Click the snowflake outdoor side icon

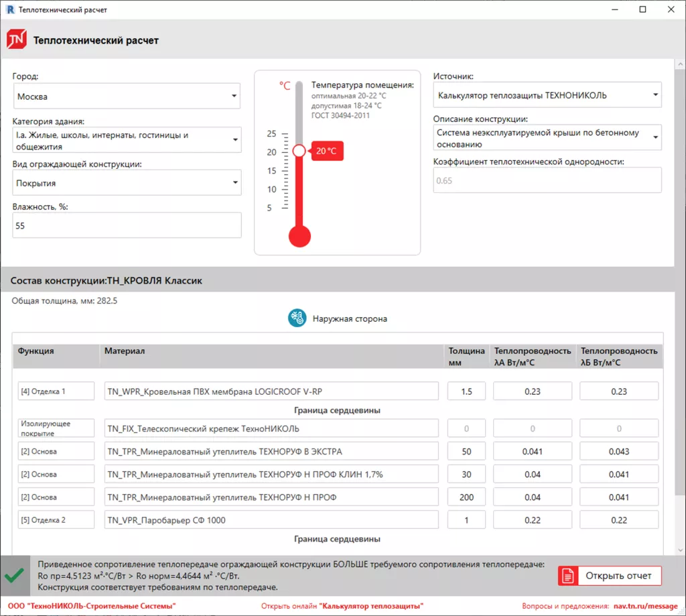tap(297, 318)
